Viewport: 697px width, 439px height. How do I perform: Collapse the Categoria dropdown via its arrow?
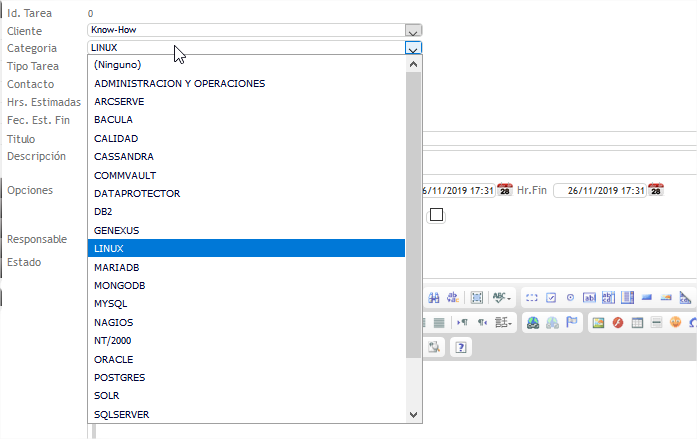coord(413,48)
